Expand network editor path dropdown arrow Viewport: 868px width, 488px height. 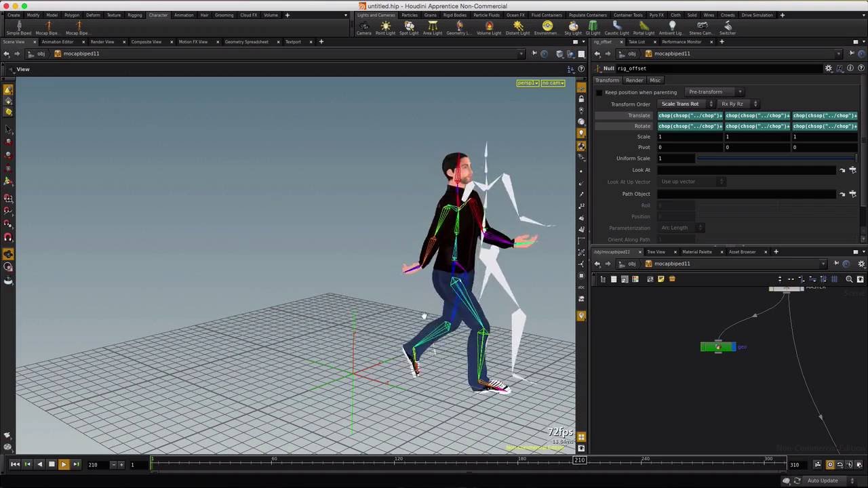(x=823, y=264)
